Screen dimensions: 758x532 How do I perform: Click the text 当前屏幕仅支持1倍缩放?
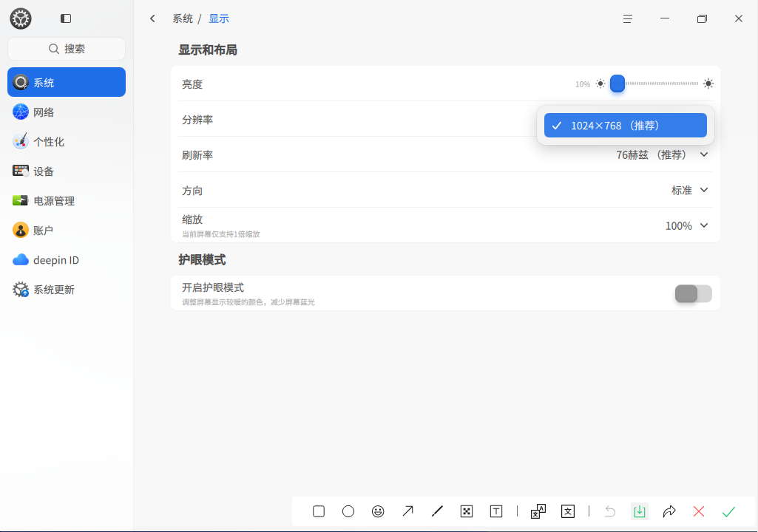point(221,234)
